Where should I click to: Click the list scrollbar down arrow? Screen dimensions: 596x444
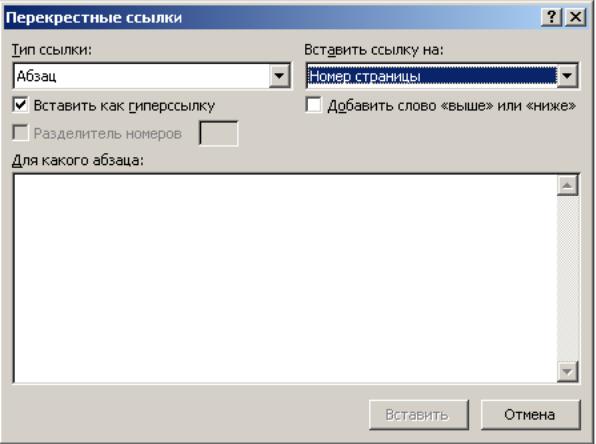(567, 371)
